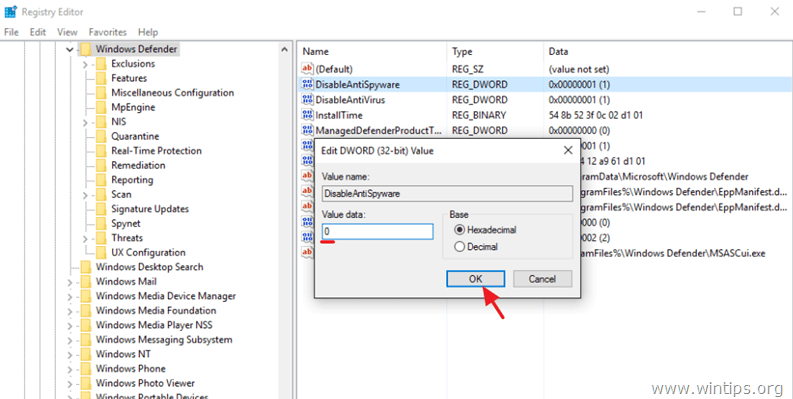Click the NIS folder icon
The height and width of the screenshot is (399, 793).
click(101, 122)
